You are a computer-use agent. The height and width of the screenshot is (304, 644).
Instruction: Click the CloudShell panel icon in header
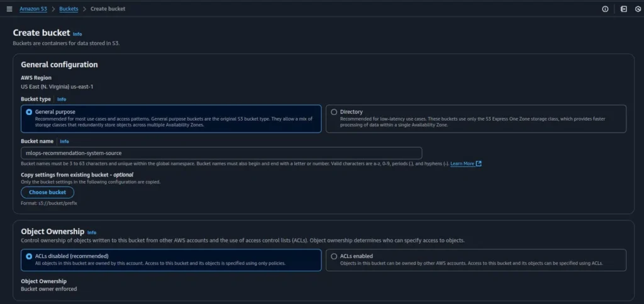623,9
